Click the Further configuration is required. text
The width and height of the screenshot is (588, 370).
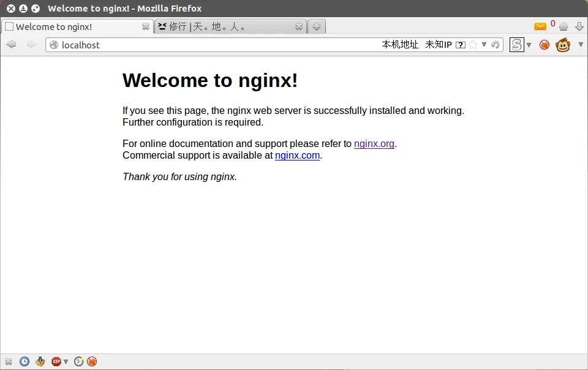(193, 122)
